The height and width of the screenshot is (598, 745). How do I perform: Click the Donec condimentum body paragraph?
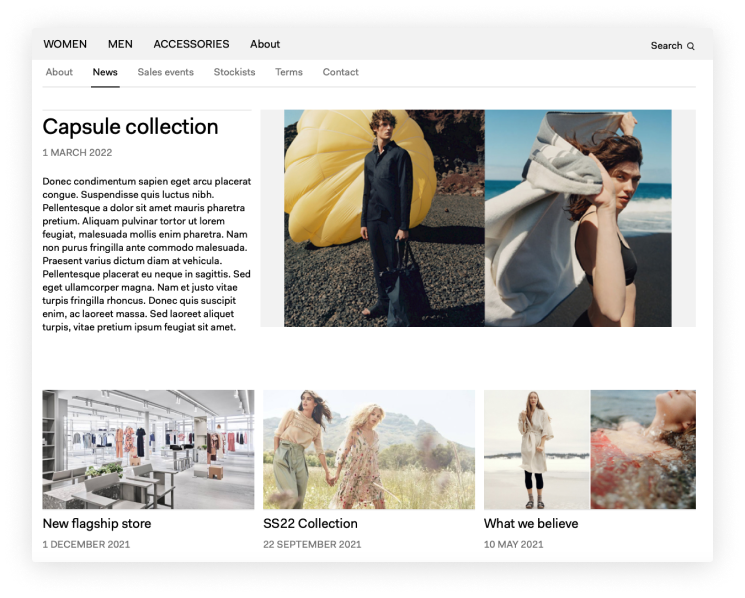pyautogui.click(x=147, y=254)
